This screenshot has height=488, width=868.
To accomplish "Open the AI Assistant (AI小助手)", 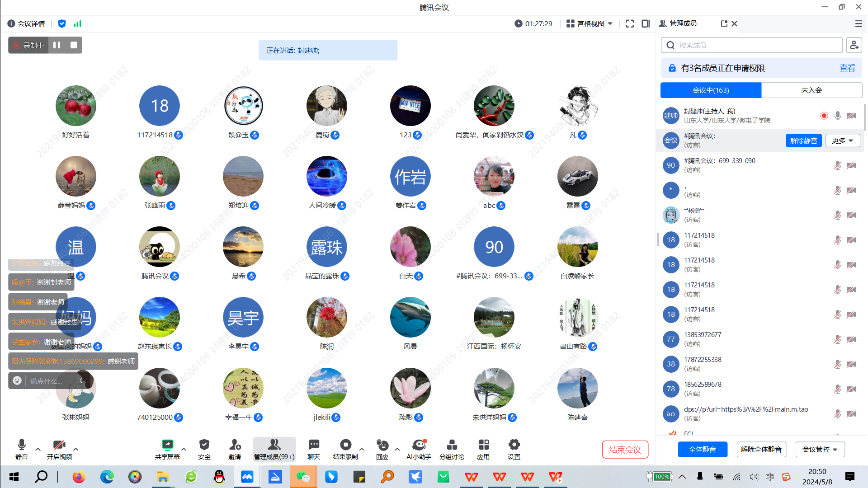I will [419, 449].
